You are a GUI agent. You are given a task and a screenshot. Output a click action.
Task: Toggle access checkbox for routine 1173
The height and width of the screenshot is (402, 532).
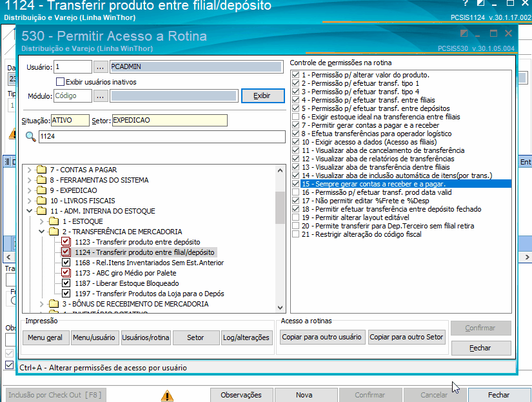(66, 273)
